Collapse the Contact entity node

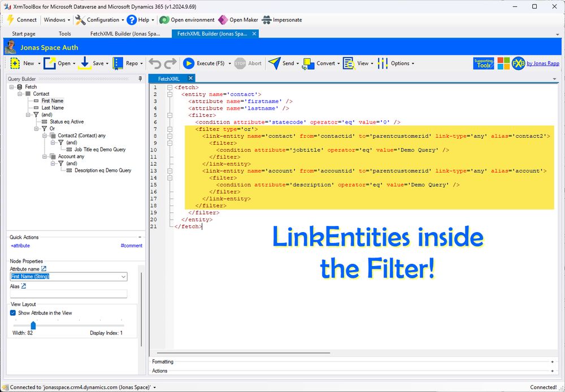tap(20, 94)
